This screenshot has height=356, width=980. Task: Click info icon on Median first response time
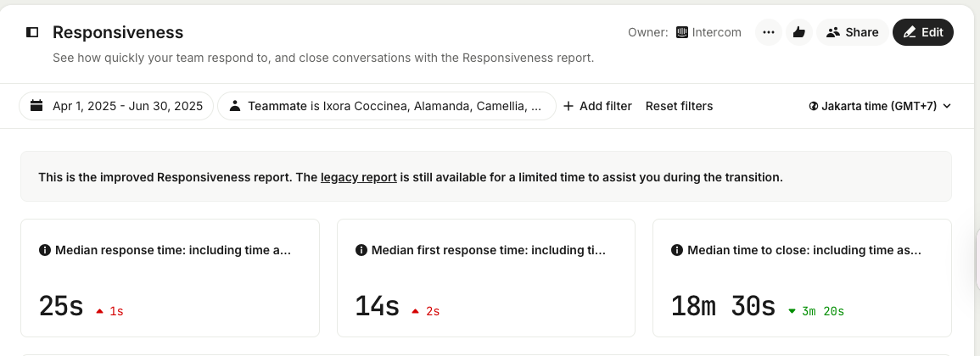click(x=361, y=250)
